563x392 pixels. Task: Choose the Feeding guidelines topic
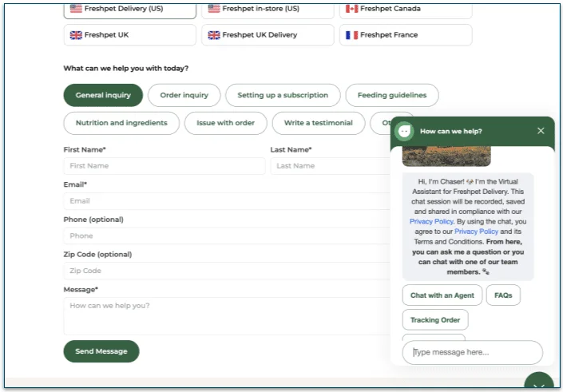click(392, 95)
